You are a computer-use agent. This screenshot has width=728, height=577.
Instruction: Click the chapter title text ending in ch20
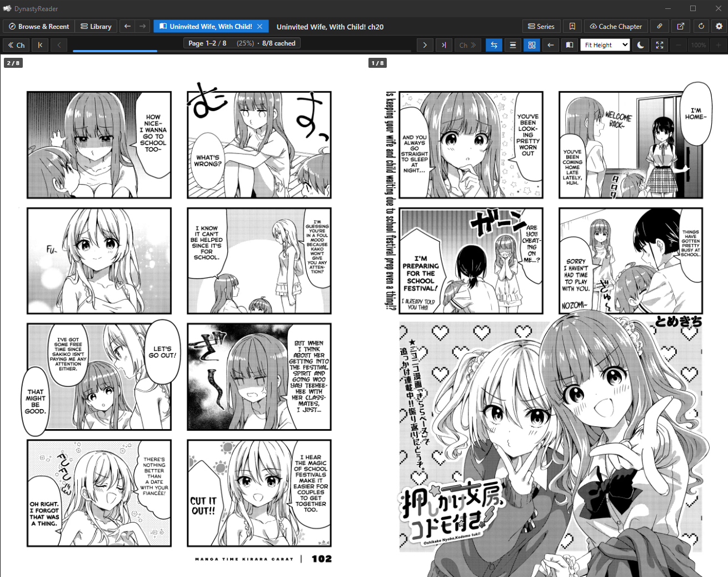[x=330, y=27]
